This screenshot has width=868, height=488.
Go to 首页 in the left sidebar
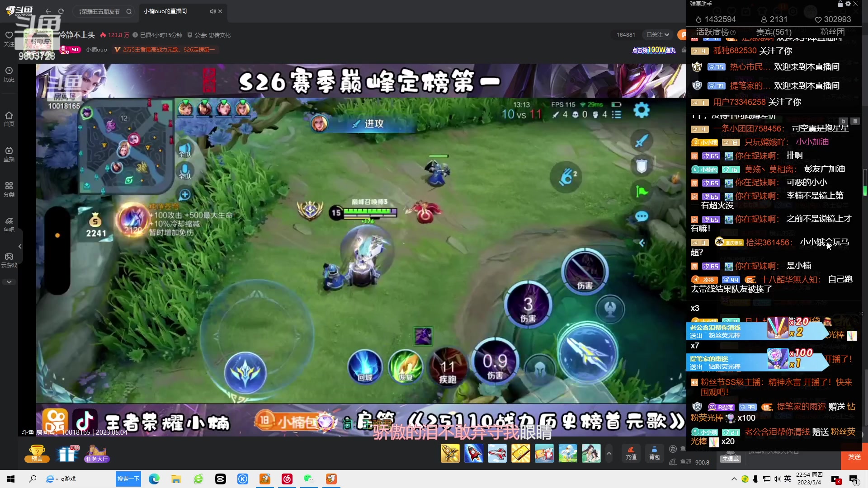(9, 119)
